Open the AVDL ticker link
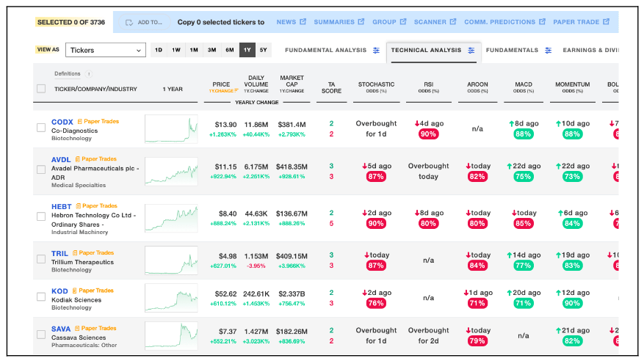 (61, 159)
